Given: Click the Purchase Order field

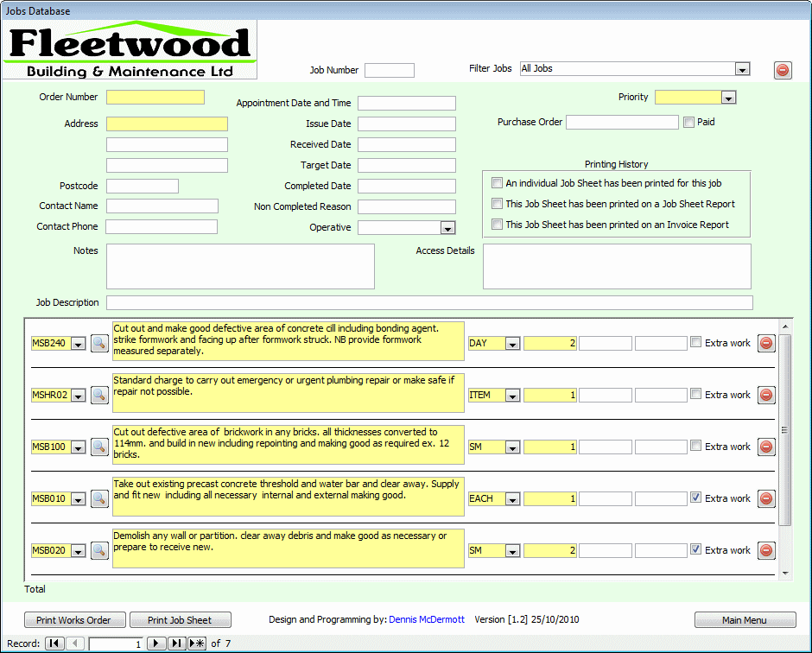Looking at the screenshot, I should click(622, 122).
